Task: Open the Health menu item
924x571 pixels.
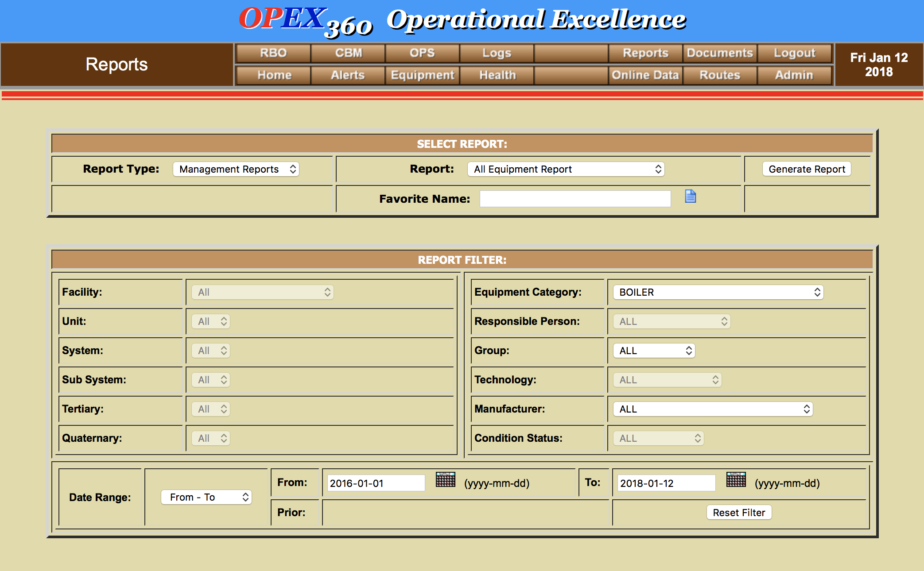Action: [x=497, y=75]
